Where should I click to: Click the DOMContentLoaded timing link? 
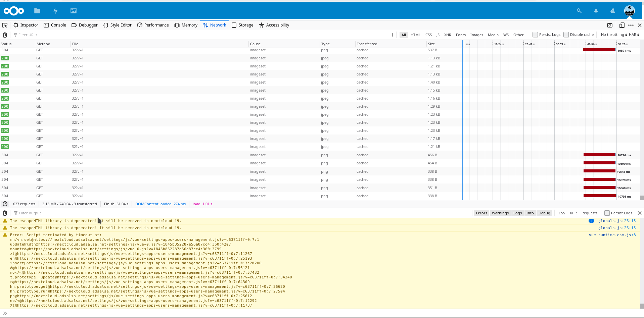click(x=160, y=204)
